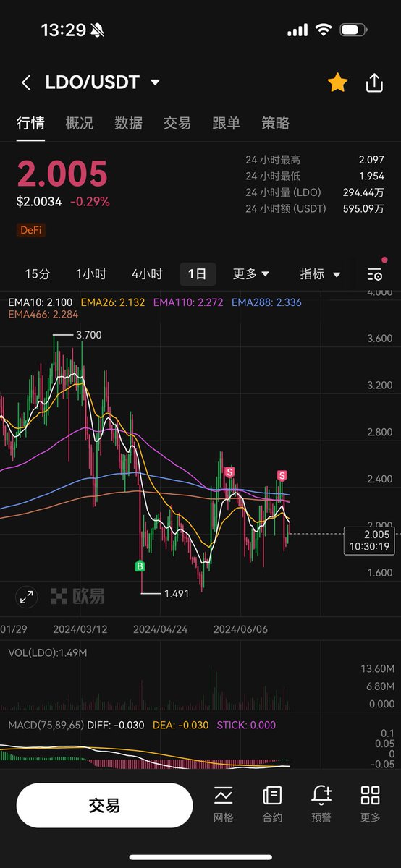Switch to the 跟单 tab
The height and width of the screenshot is (868, 401).
(x=226, y=123)
